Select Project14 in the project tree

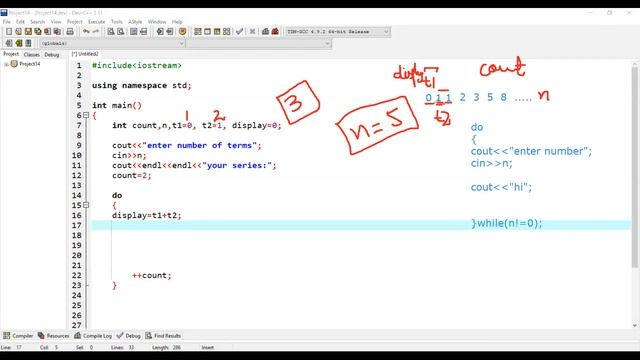tap(30, 64)
